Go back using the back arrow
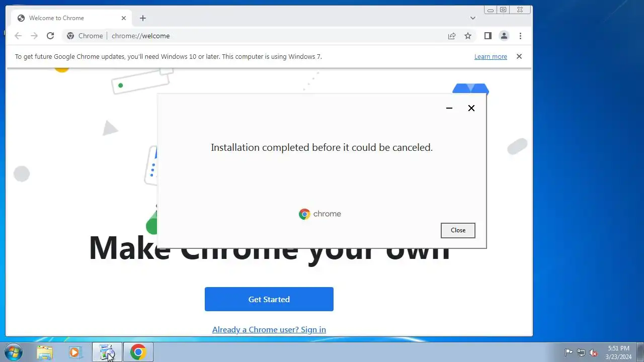 (x=18, y=36)
